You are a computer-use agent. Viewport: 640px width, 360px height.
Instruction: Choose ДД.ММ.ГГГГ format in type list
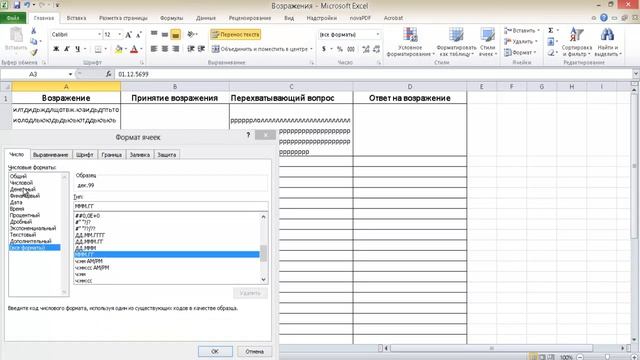(x=90, y=235)
